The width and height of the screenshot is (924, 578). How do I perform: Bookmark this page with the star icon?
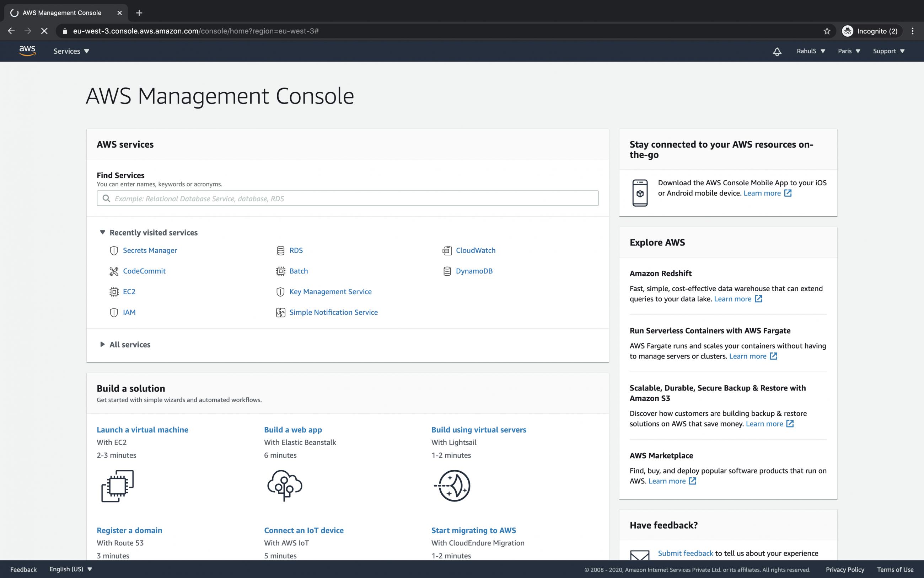(x=827, y=31)
